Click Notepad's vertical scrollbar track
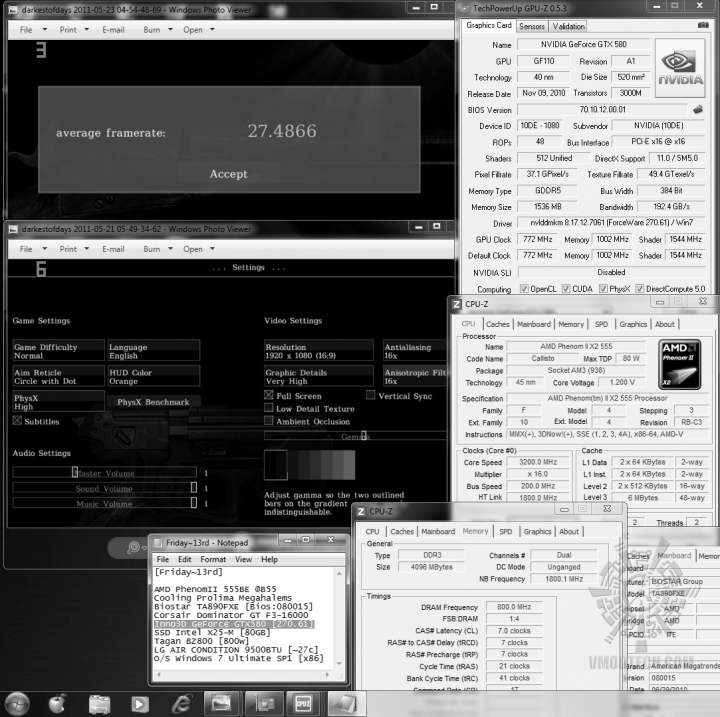Screen dimensions: 720x717 coord(339,618)
